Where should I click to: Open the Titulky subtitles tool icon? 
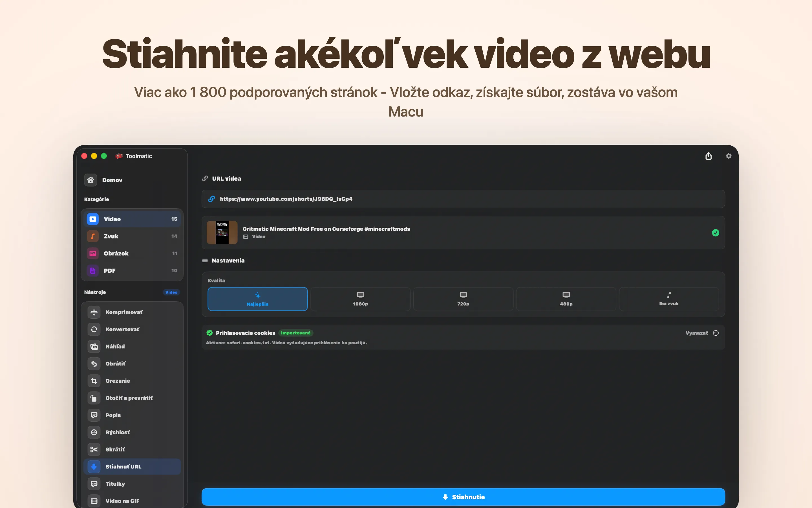pos(94,483)
